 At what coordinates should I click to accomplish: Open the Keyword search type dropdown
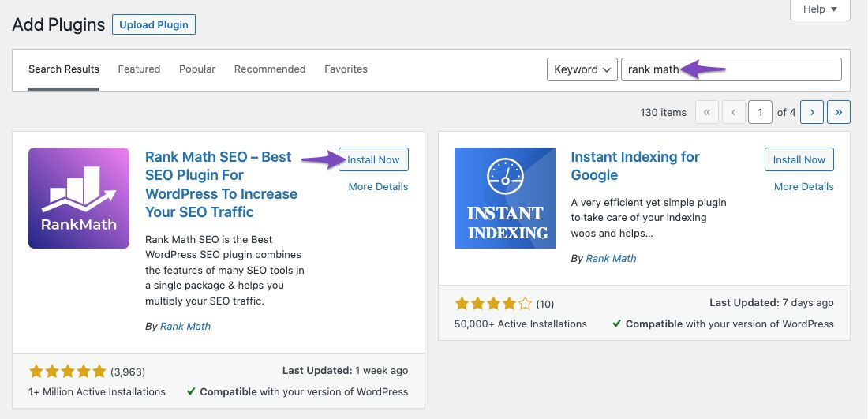pyautogui.click(x=582, y=69)
